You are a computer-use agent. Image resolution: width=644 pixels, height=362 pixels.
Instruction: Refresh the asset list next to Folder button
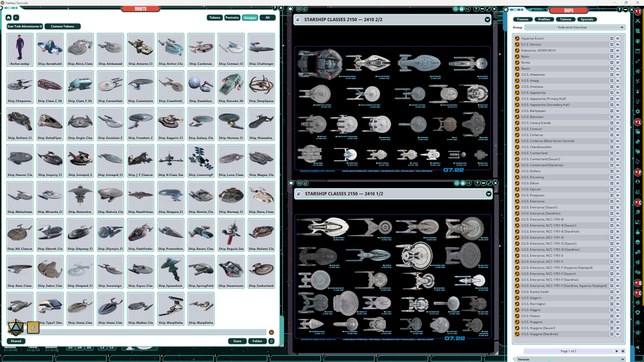coord(271,341)
